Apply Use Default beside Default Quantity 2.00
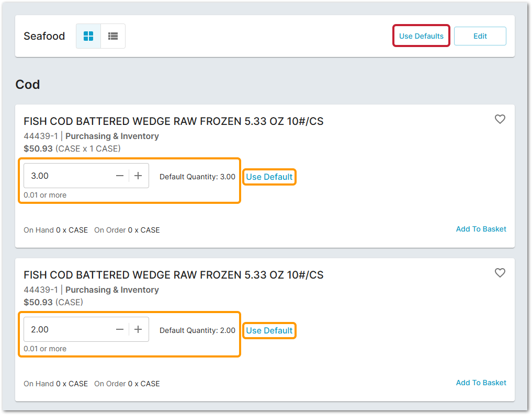532x415 pixels. click(x=269, y=330)
